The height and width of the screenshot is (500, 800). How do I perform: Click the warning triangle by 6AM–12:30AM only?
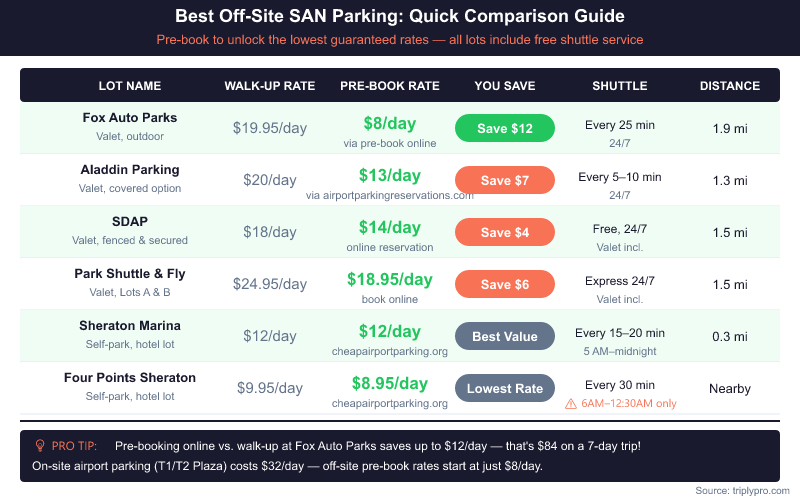(x=571, y=403)
